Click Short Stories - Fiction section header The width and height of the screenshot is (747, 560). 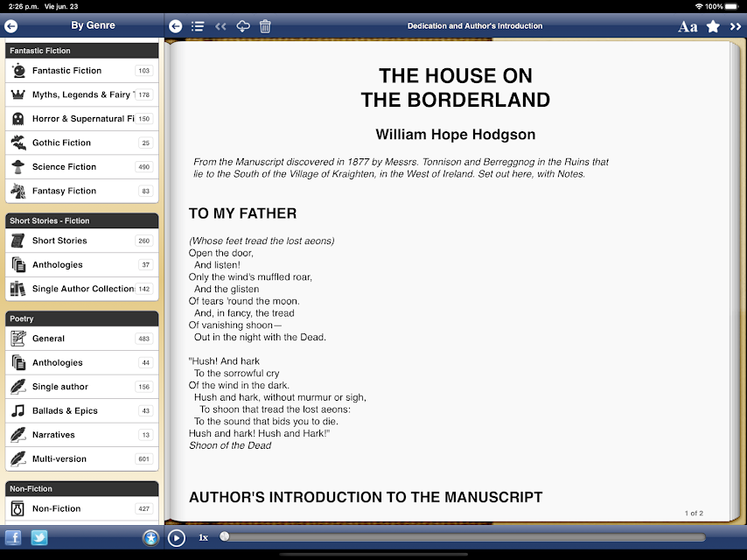click(x=82, y=220)
